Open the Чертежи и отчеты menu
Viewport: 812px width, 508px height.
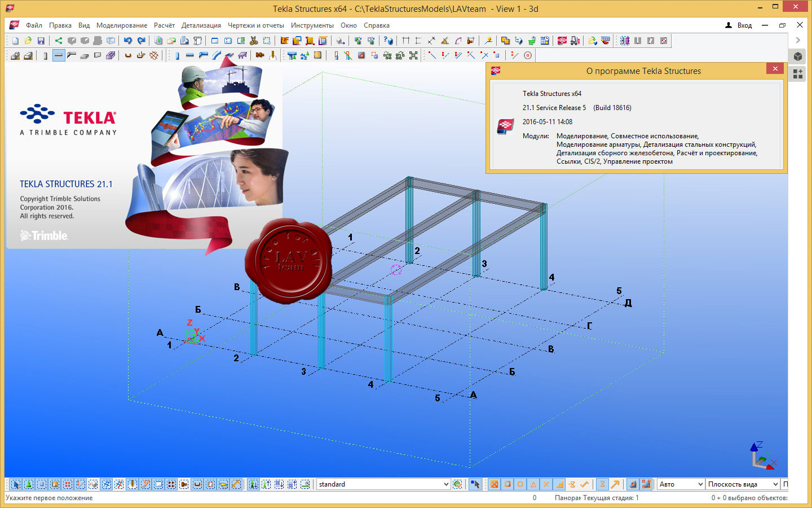256,25
